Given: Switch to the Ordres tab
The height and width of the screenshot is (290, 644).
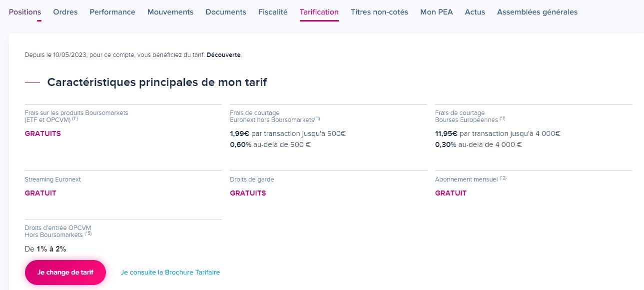Looking at the screenshot, I should point(65,12).
